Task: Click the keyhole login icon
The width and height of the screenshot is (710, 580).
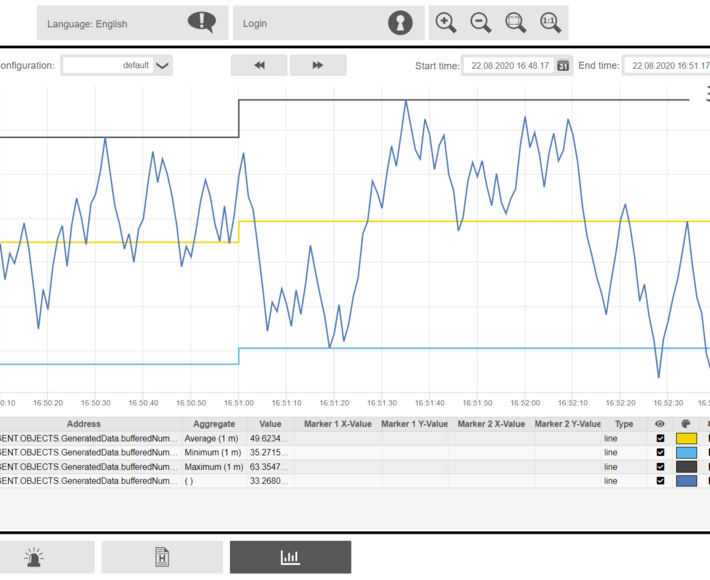Action: tap(400, 23)
